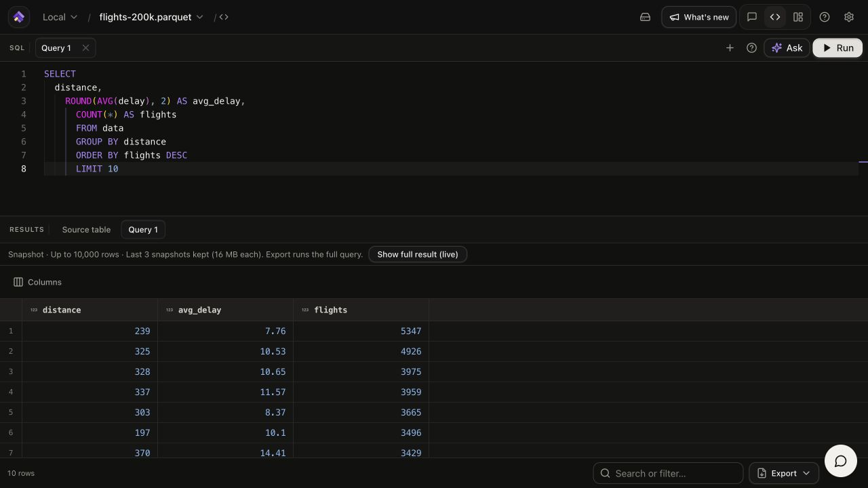Ask the AI assistant
The height and width of the screenshot is (488, 868).
point(787,48)
